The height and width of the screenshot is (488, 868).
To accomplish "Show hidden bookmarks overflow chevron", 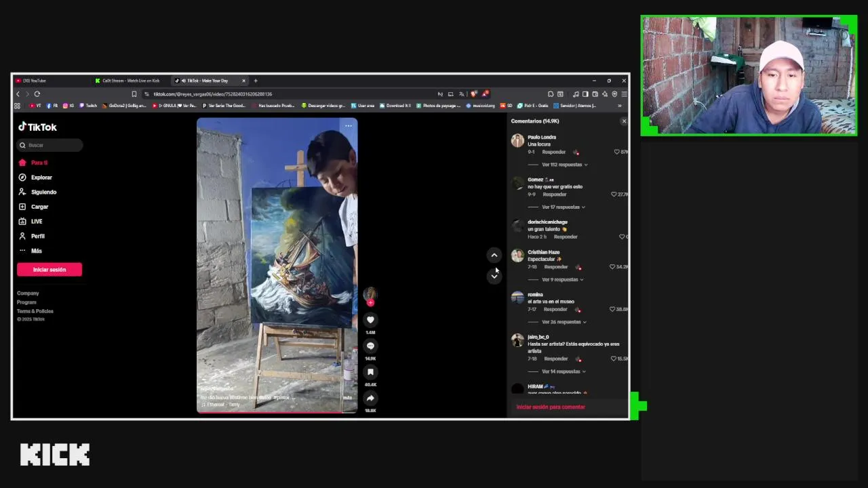I will tap(619, 106).
